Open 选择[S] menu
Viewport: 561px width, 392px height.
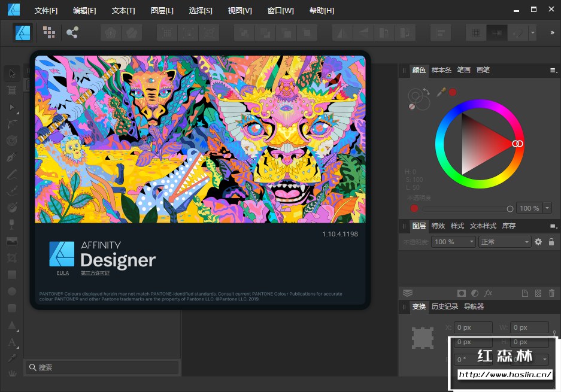pyautogui.click(x=201, y=11)
